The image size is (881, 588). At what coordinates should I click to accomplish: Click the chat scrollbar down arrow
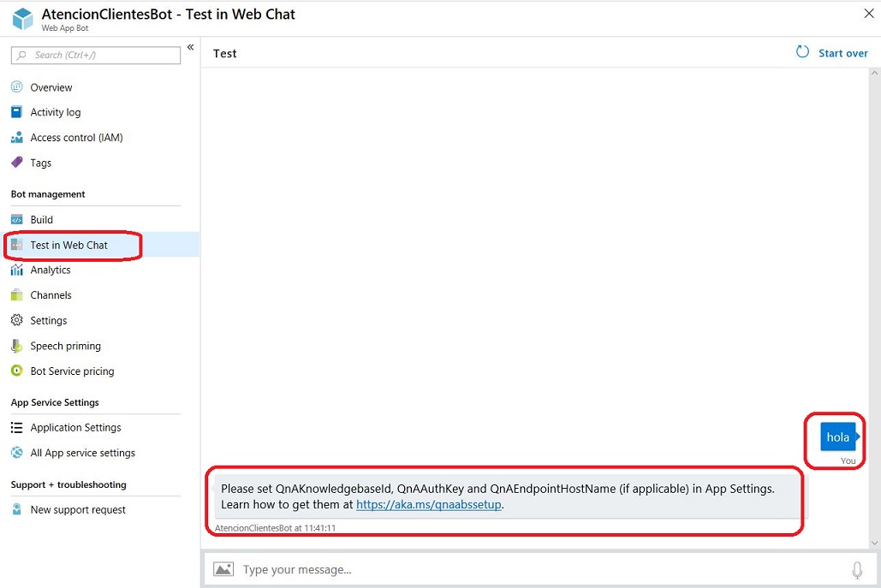click(x=874, y=543)
